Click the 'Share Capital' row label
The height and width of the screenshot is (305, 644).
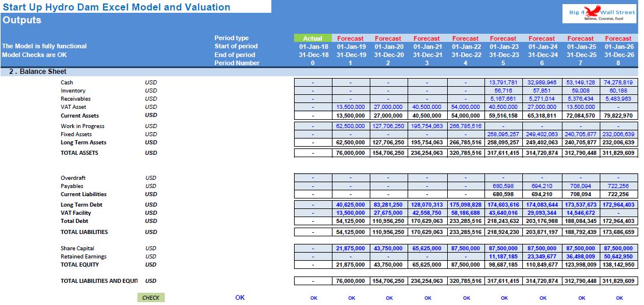point(77,249)
